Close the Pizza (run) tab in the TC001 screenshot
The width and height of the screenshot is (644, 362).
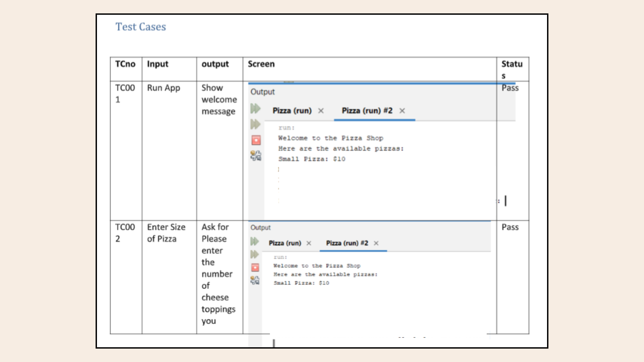pyautogui.click(x=321, y=111)
